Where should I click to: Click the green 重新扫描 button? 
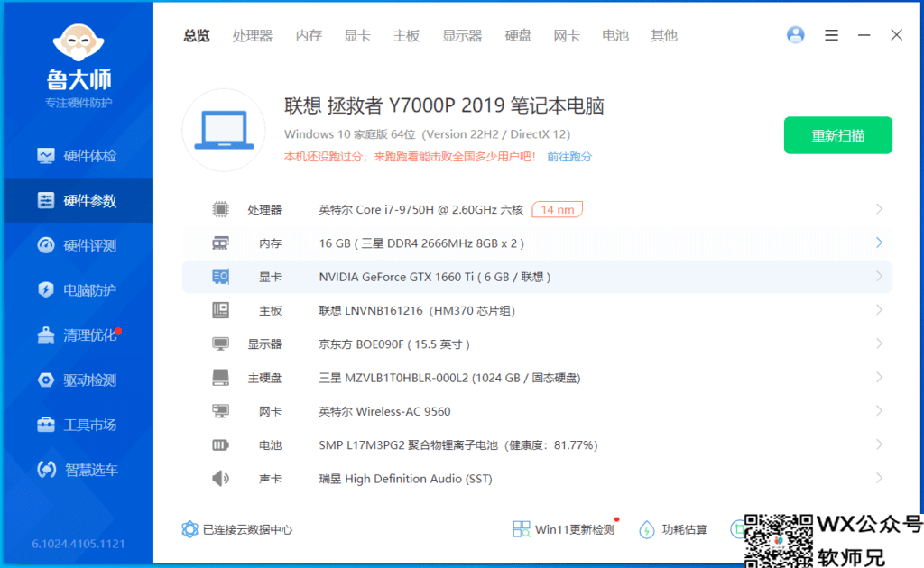pyautogui.click(x=838, y=135)
